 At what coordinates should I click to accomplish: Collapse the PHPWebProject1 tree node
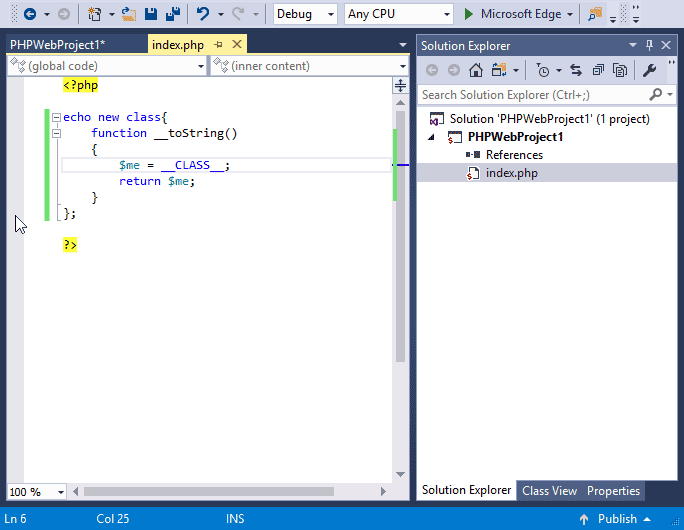point(431,137)
